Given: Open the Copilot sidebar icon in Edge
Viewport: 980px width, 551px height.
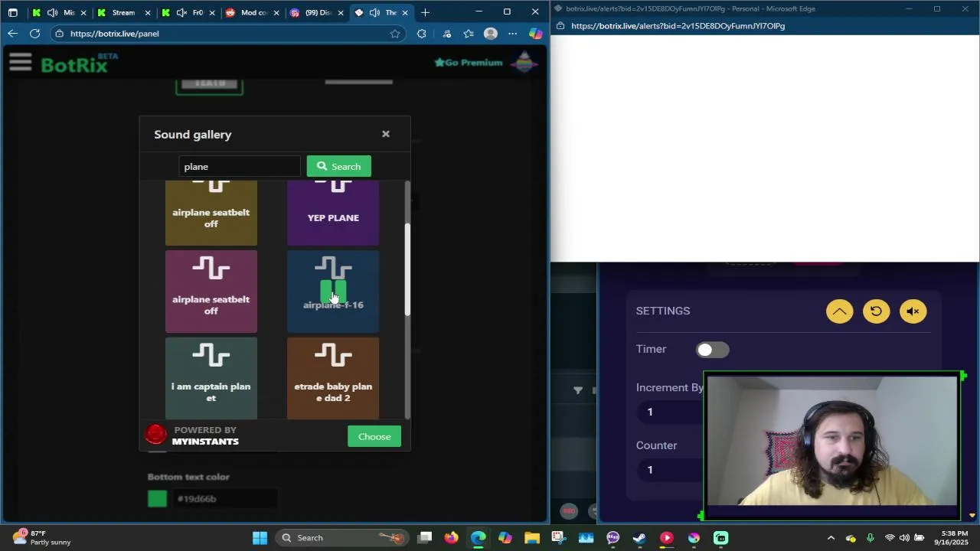Looking at the screenshot, I should pyautogui.click(x=535, y=34).
